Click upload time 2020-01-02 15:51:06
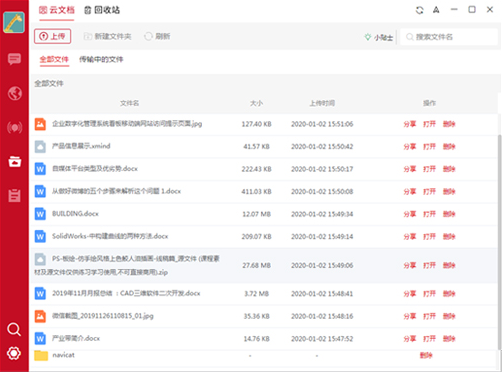Viewport: 502px width, 372px height. [x=322, y=124]
